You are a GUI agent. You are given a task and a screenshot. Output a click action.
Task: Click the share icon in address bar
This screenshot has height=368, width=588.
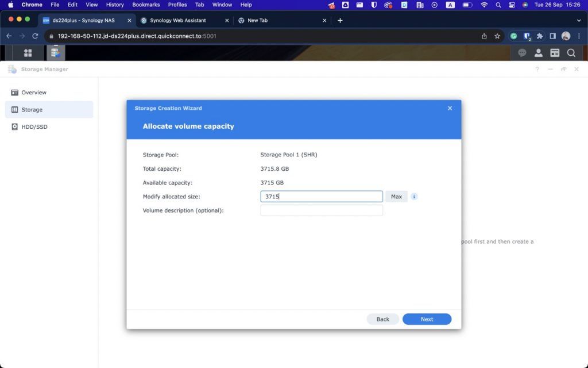click(484, 36)
